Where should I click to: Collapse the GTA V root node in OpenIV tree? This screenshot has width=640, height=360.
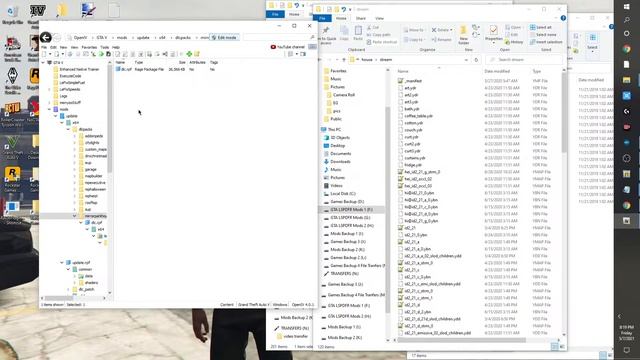(43, 63)
